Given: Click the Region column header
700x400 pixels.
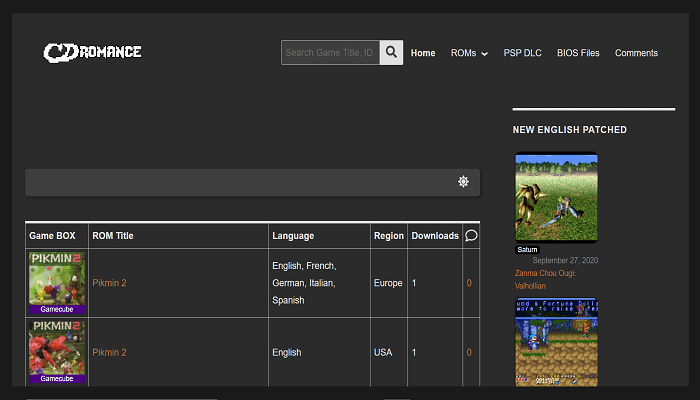Looking at the screenshot, I should tap(389, 236).
